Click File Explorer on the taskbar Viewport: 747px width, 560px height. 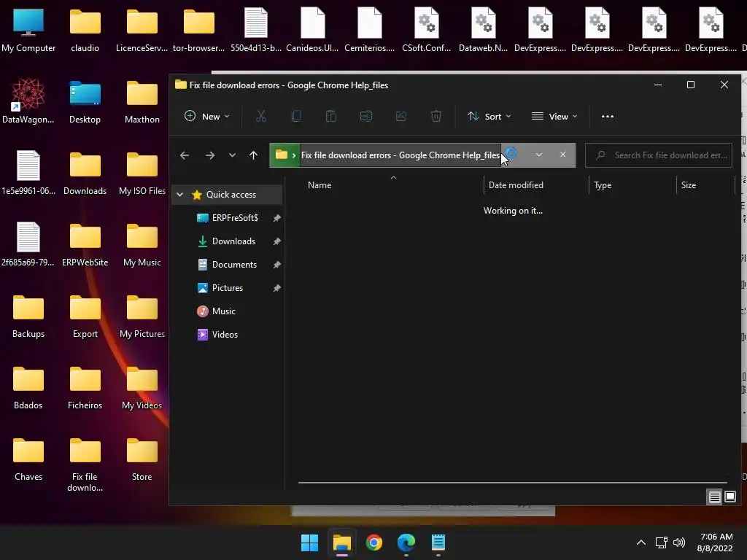coord(342,542)
